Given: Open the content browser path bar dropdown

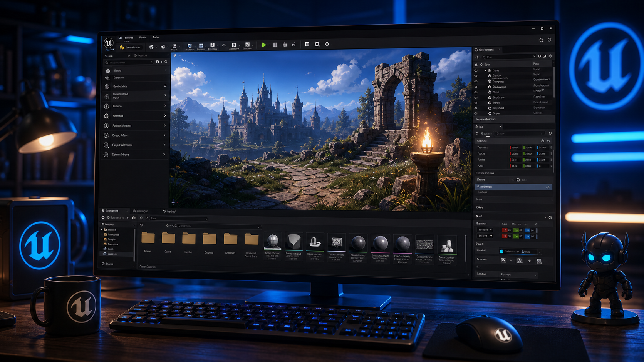Looking at the screenshot, I should [259, 227].
